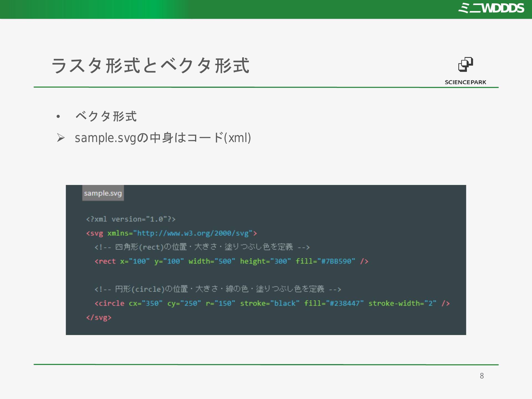
Task: Click the 四角形(rect) comment line
Action: [202, 247]
